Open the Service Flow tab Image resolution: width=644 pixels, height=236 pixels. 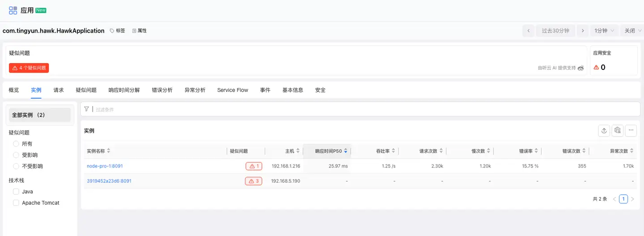(x=233, y=90)
